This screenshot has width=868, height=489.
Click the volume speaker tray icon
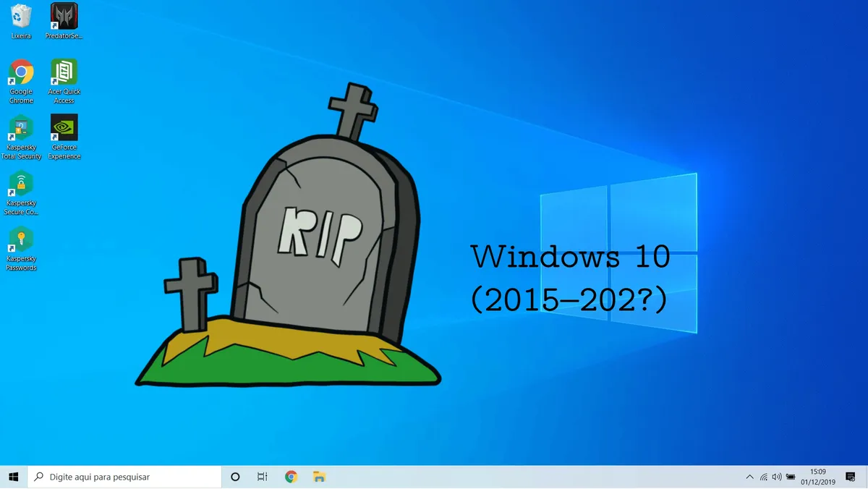777,477
